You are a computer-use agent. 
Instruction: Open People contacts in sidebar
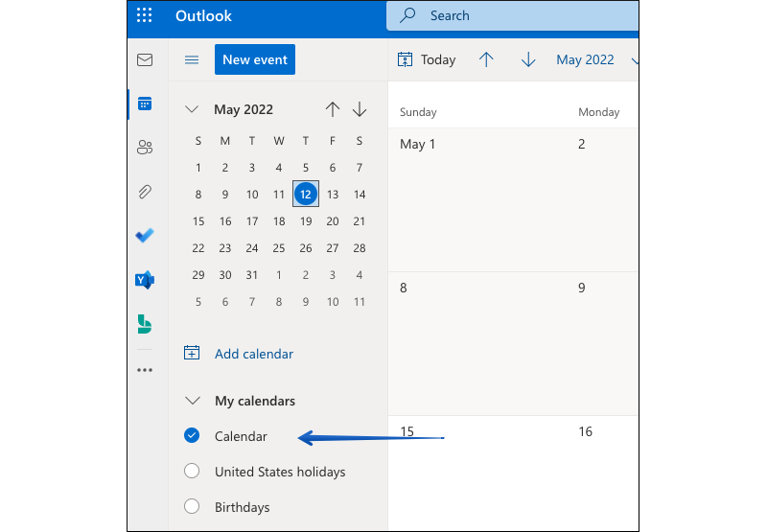[145, 148]
